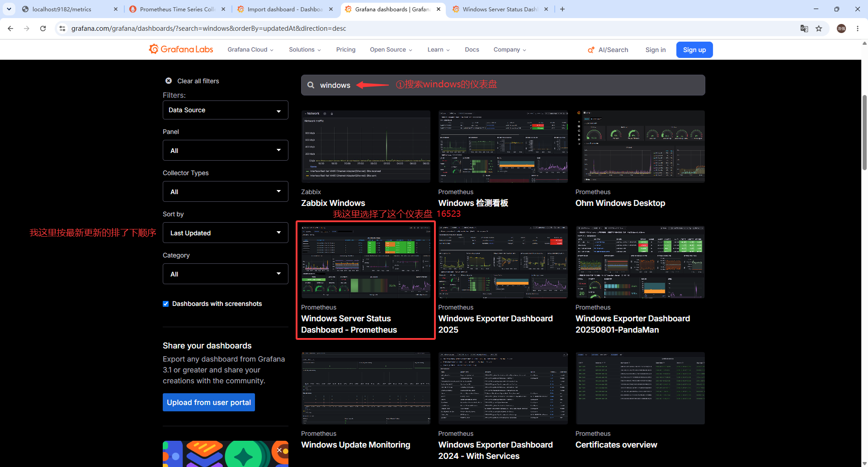Open the Docs page

[472, 50]
